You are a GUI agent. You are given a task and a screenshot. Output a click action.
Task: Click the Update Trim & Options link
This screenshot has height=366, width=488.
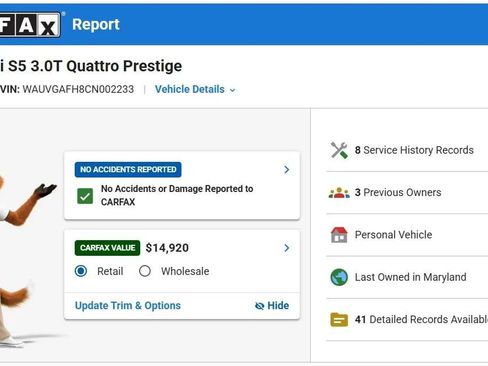[x=128, y=306]
